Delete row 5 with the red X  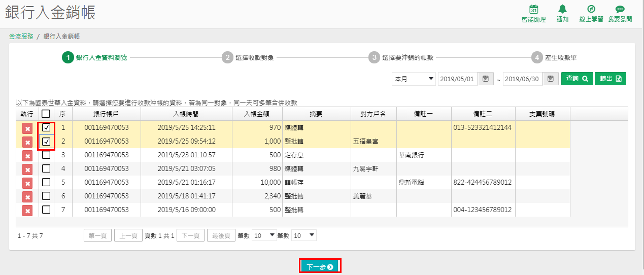(27, 184)
